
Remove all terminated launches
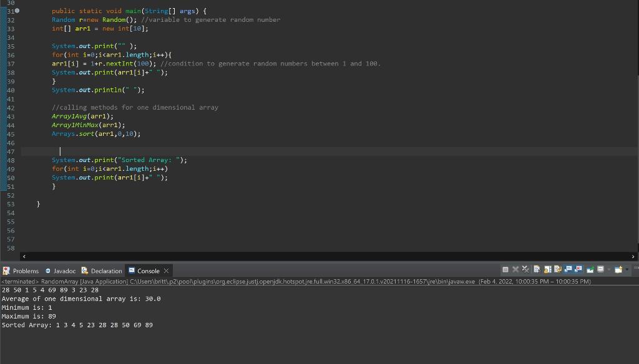pos(525,270)
